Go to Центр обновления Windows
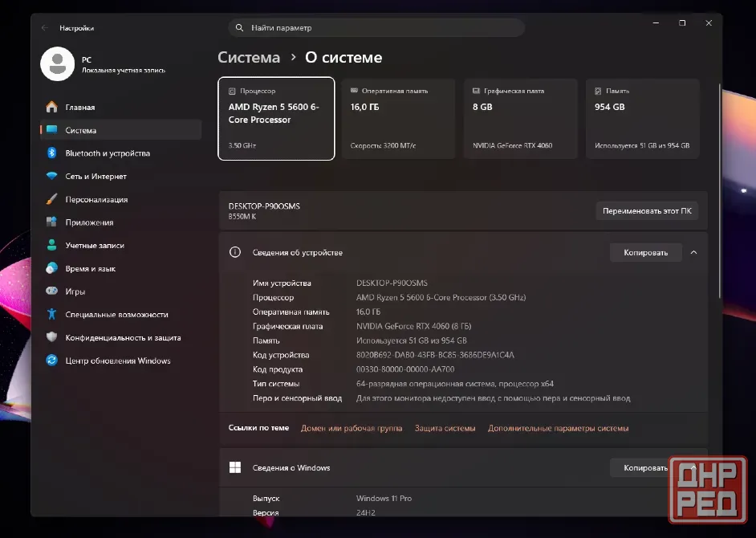Screen dimensions: 756x538 tap(120, 361)
